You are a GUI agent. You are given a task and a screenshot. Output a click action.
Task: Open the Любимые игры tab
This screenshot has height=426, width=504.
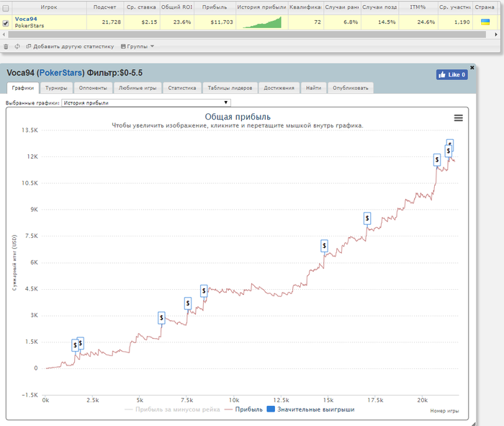[138, 88]
